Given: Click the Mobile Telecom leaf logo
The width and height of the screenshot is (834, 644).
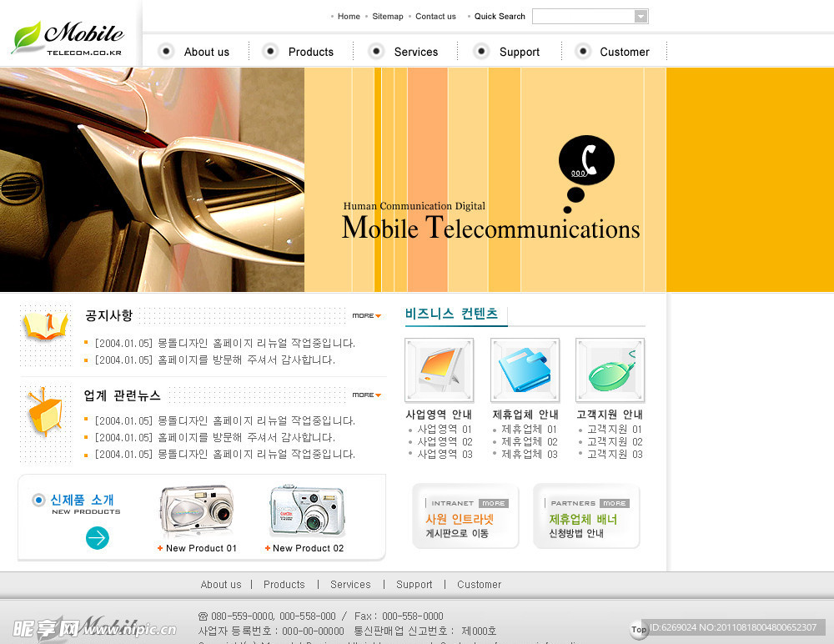Looking at the screenshot, I should point(68,38).
